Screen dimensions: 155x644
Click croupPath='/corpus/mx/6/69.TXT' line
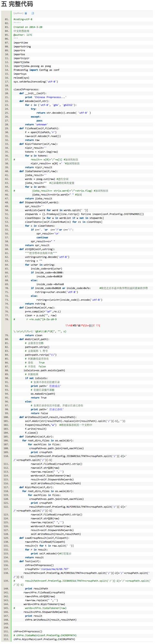(x=47, y=569)
